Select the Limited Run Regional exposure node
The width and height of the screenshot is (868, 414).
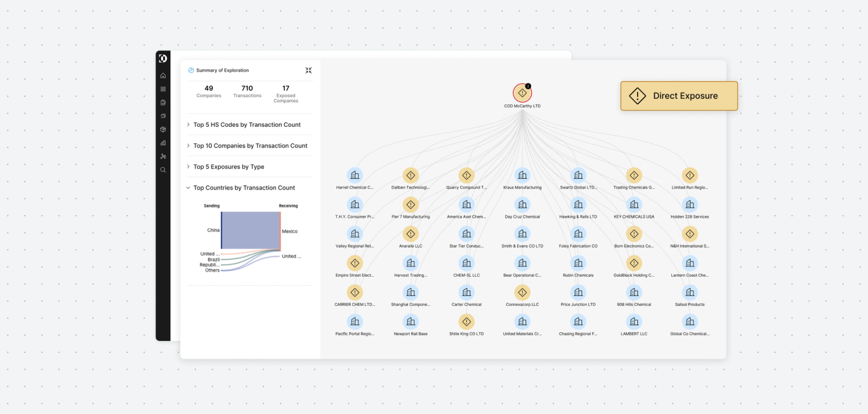tap(690, 175)
